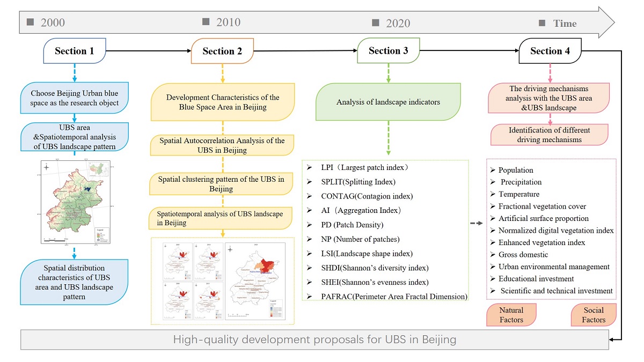Click the square marker beside Time
Screen dimensions: 644x362
(542, 23)
